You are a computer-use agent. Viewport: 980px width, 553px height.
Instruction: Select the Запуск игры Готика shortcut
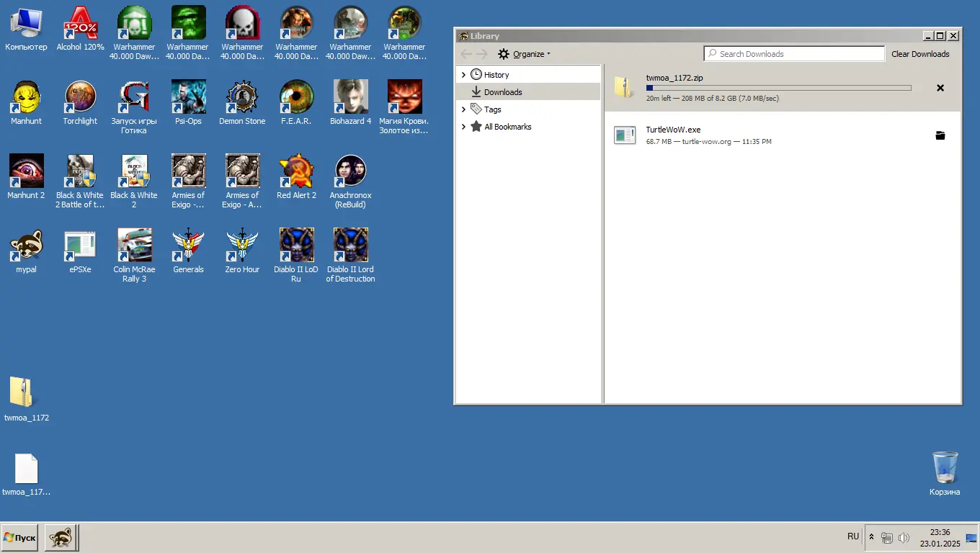point(134,107)
